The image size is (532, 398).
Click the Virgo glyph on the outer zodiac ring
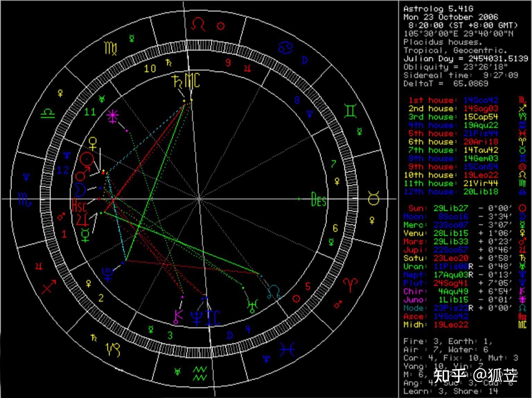tap(111, 48)
